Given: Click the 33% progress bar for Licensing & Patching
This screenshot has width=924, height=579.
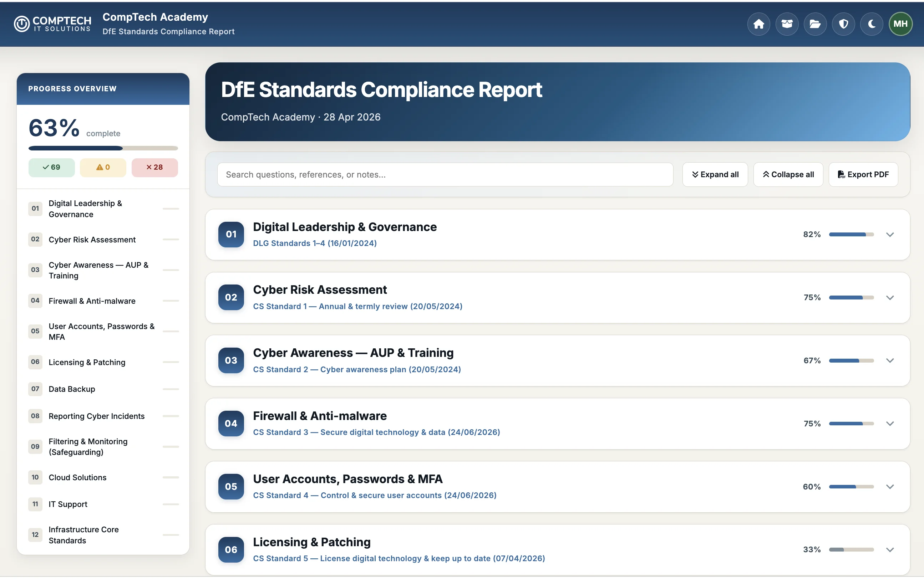Looking at the screenshot, I should [851, 550].
